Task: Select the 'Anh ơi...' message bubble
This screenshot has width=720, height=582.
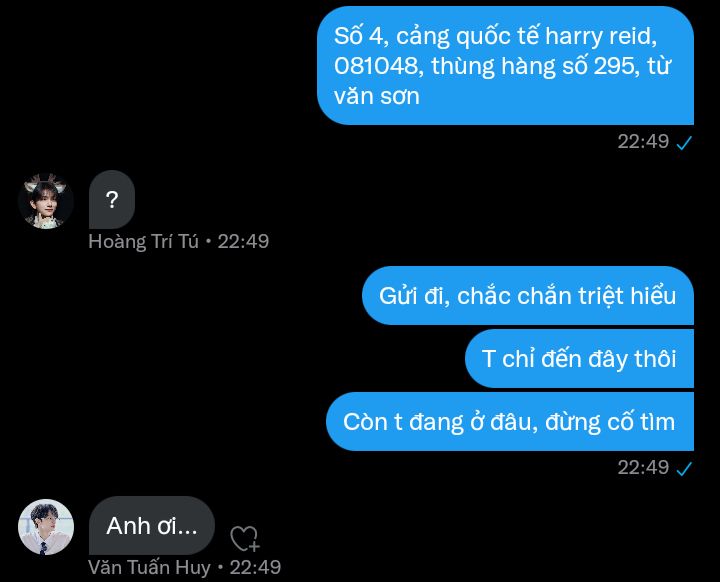Action: [x=152, y=525]
